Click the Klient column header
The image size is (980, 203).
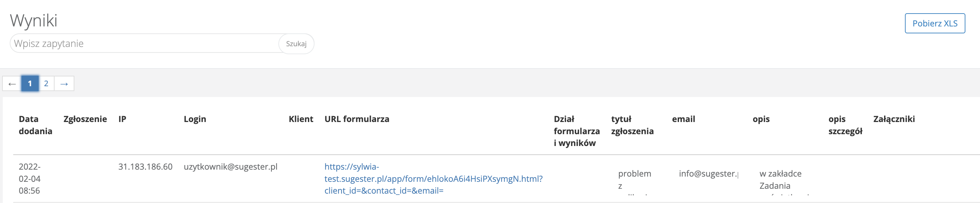pyautogui.click(x=301, y=119)
